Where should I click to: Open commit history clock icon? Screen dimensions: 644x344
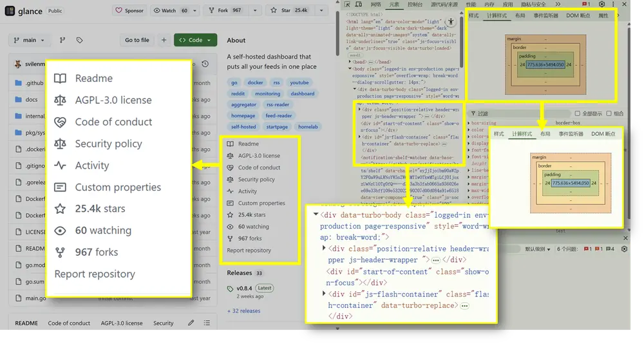point(205,64)
